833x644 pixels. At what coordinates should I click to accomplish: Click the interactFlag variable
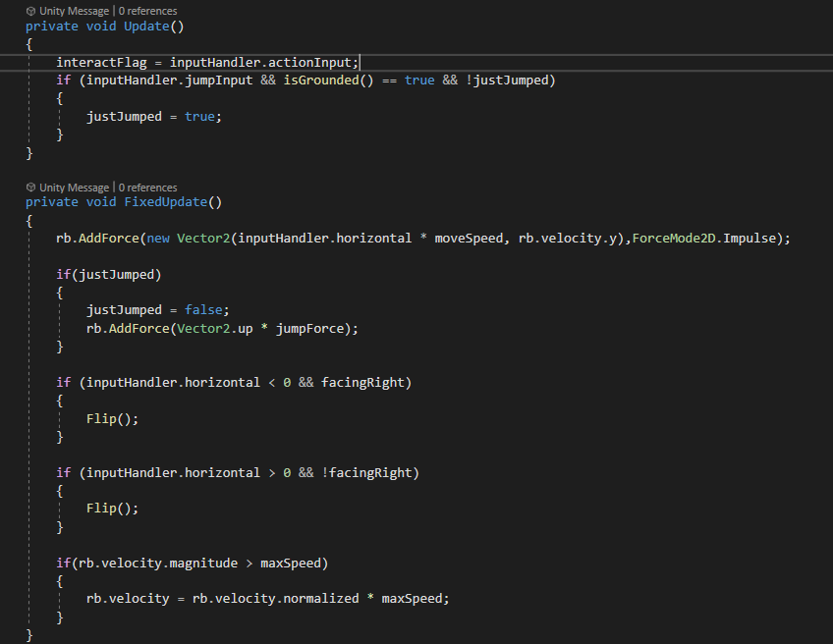click(x=100, y=62)
